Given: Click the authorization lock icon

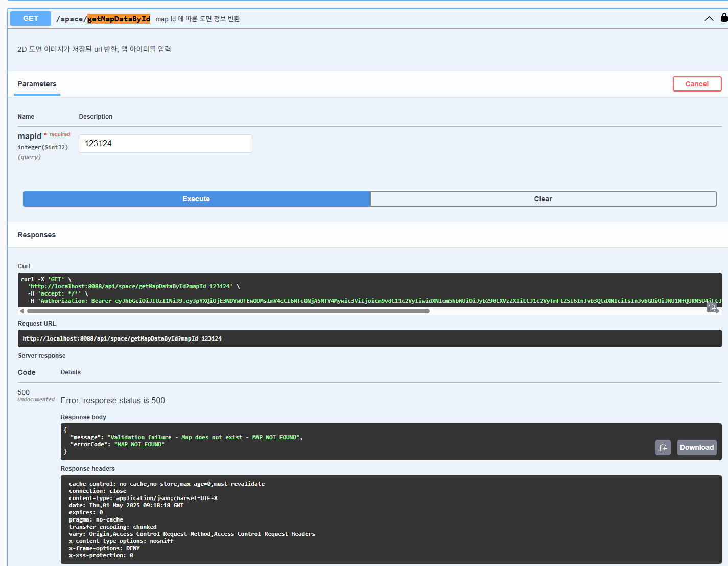Looking at the screenshot, I should (724, 17).
